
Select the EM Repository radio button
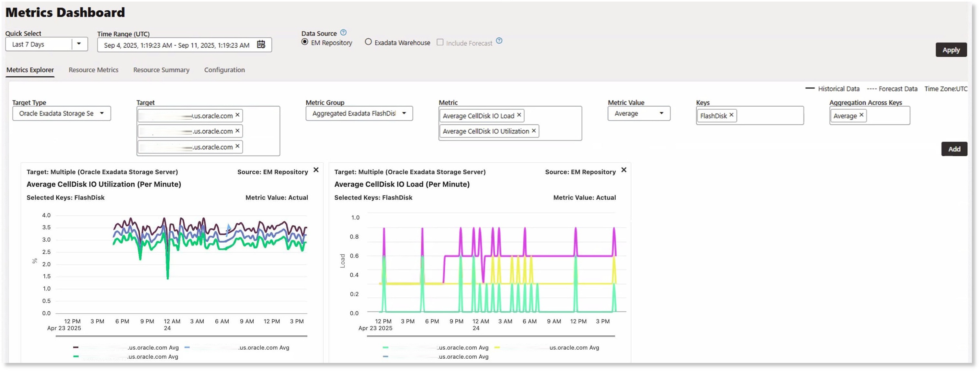point(304,42)
